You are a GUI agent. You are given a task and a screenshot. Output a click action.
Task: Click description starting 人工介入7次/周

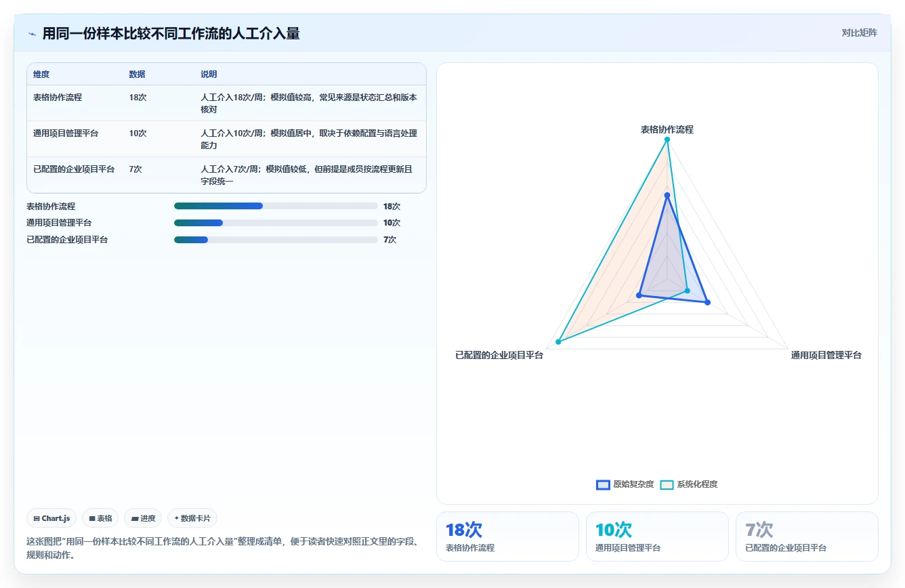tap(307, 175)
